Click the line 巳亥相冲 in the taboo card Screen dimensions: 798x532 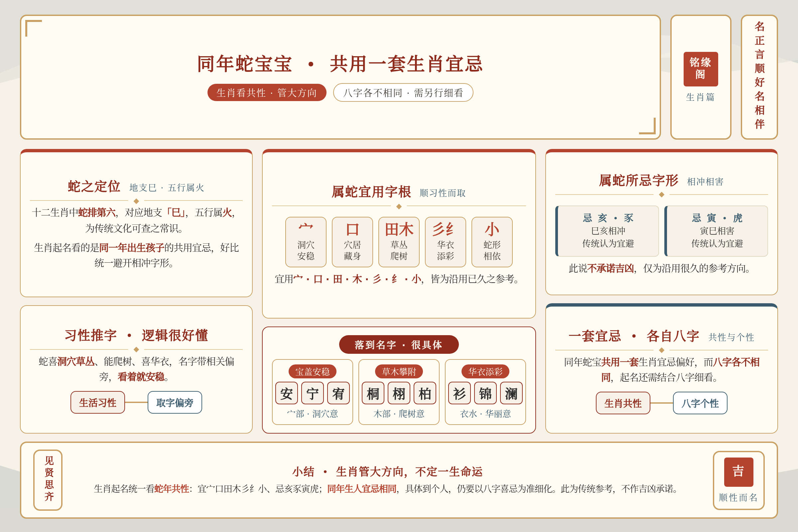tap(608, 231)
